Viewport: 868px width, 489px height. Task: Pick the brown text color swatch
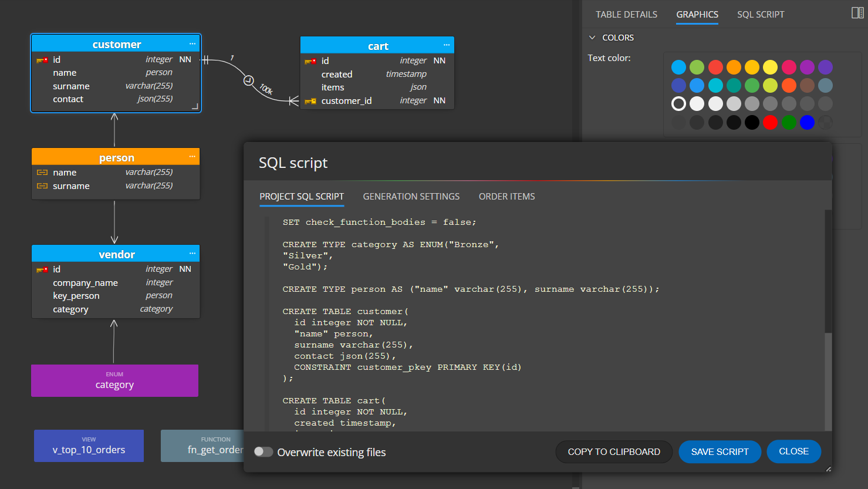(808, 86)
